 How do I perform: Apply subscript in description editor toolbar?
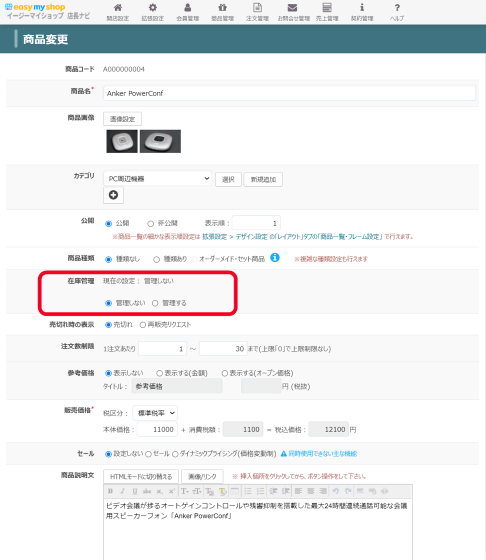(x=159, y=491)
